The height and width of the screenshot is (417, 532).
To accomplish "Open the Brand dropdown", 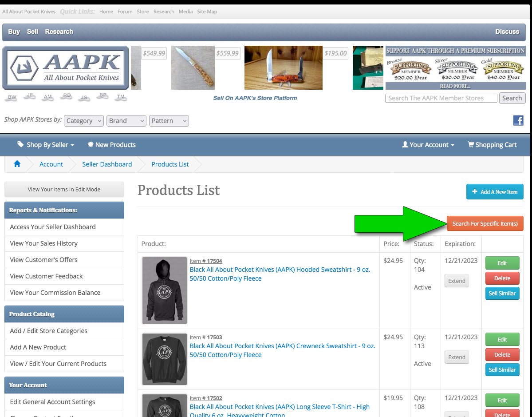I will coord(126,120).
